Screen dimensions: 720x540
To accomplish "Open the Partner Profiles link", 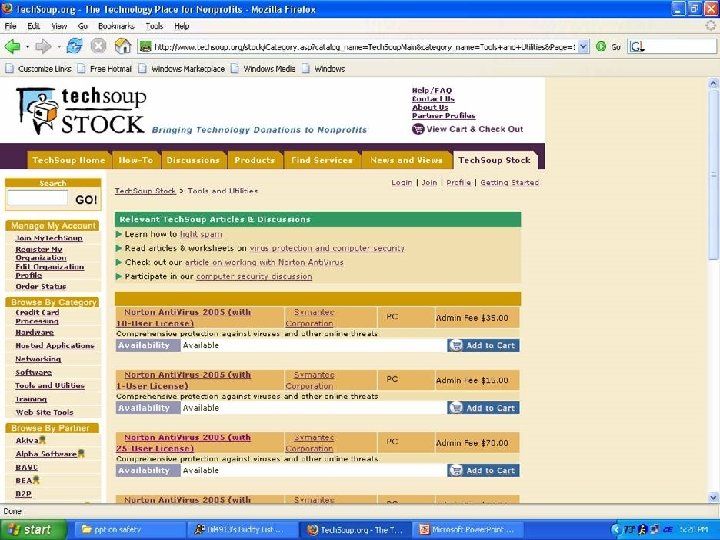I will [x=444, y=116].
